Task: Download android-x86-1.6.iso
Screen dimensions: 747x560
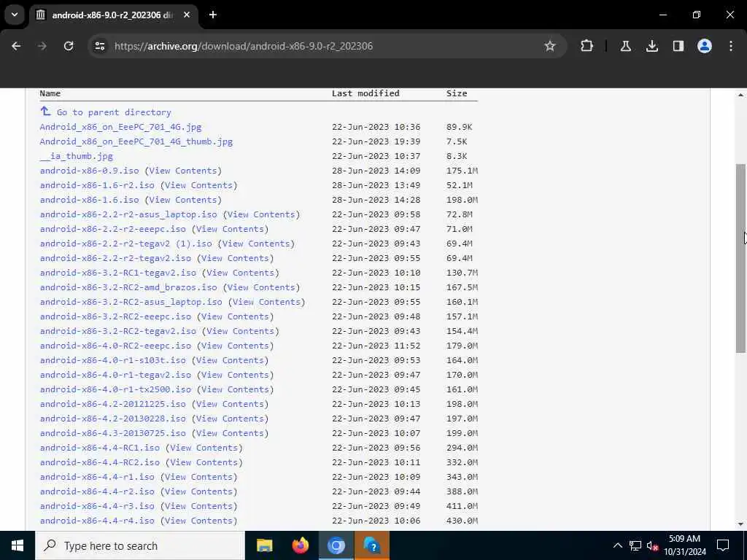Action: [90, 200]
